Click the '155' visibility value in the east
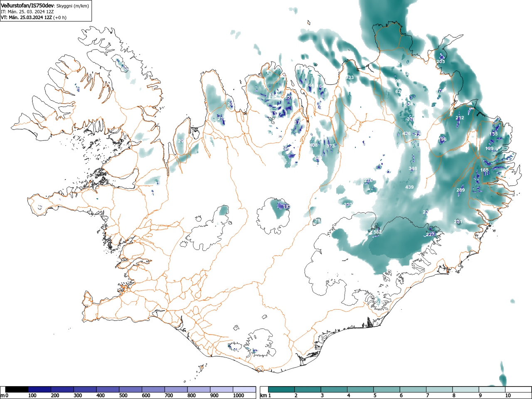The image size is (532, 399). (x=493, y=134)
